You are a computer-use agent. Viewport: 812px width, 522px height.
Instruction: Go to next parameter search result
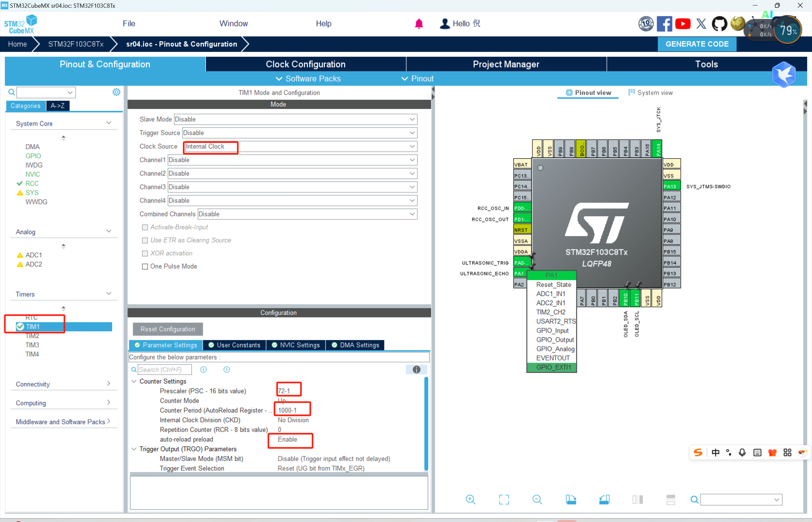(227, 370)
